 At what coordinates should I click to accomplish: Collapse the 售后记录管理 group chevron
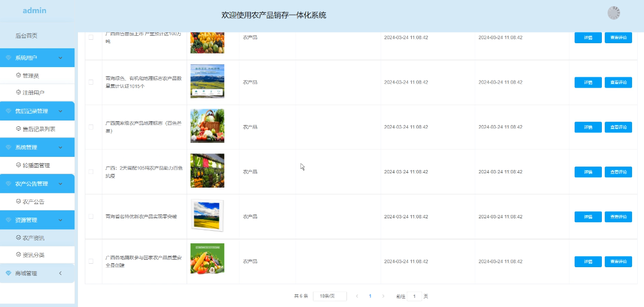tap(60, 111)
